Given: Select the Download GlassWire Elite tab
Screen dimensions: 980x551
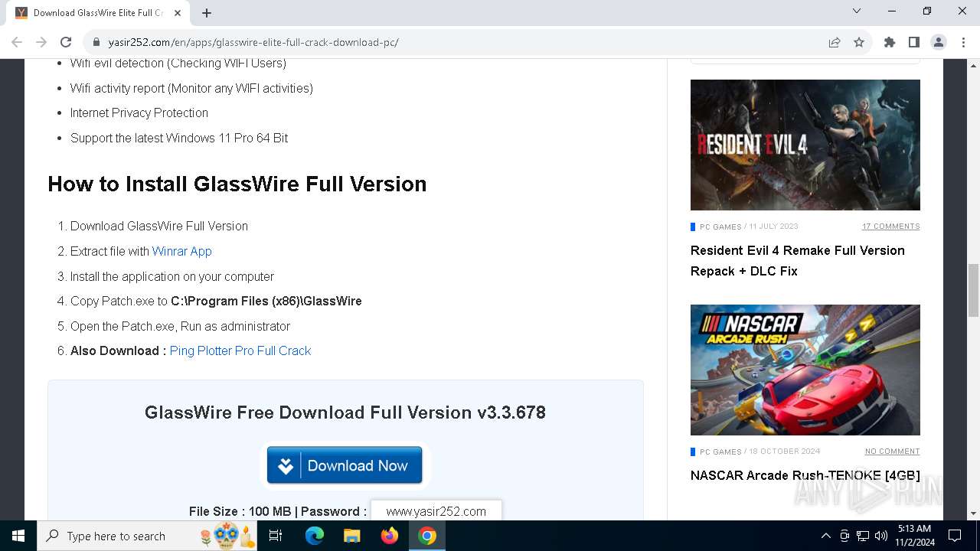Looking at the screenshot, I should coord(98,12).
